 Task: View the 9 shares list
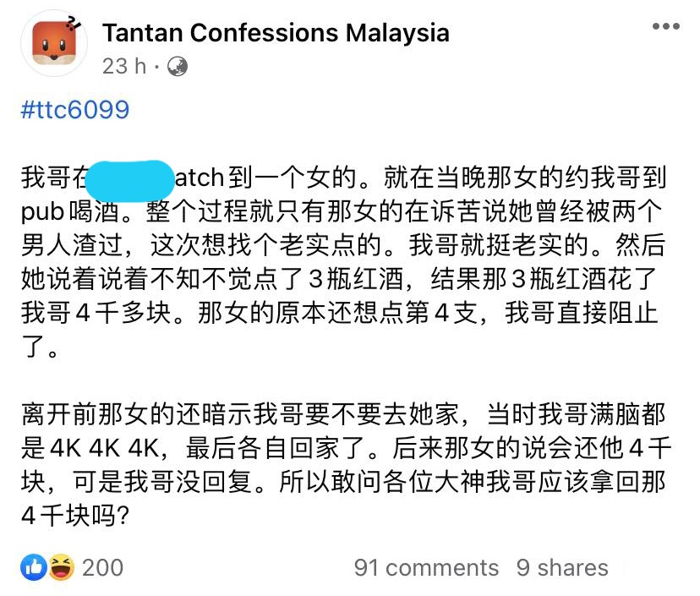pos(562,568)
